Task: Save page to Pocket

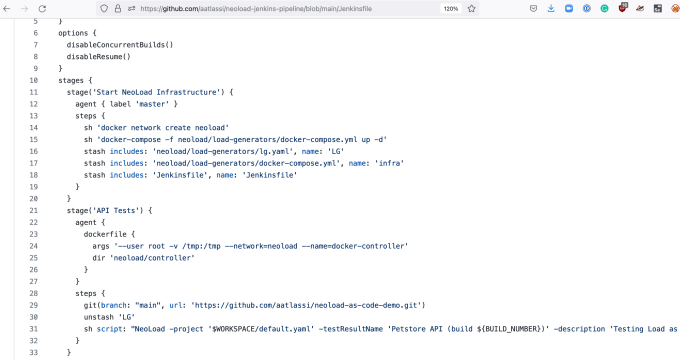Action: [533, 9]
